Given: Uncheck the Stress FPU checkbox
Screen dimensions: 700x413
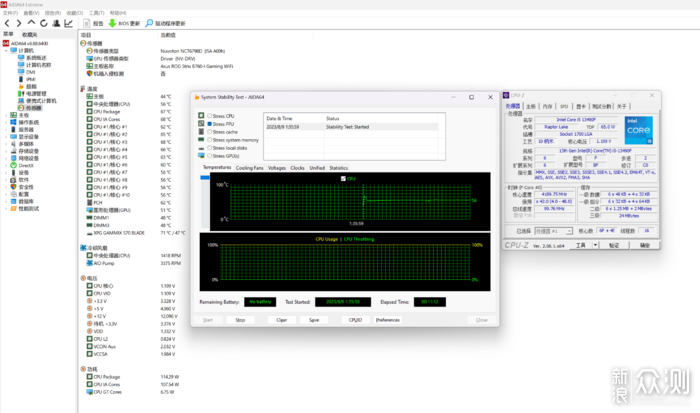Looking at the screenshot, I should point(209,124).
